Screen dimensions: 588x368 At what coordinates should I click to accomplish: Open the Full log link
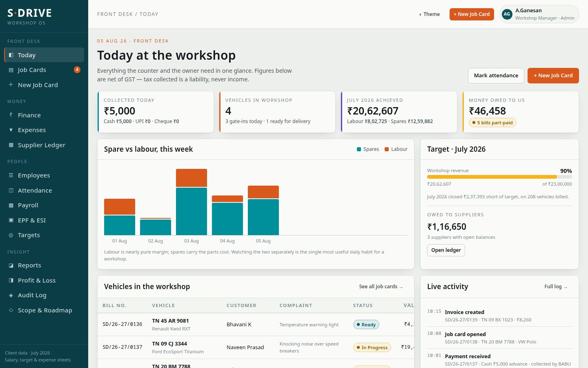556,287
